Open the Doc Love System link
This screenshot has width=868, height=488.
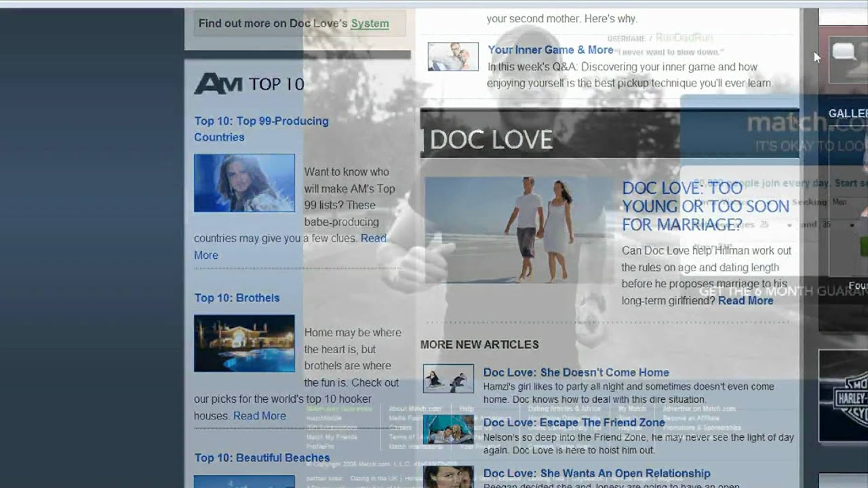(370, 23)
